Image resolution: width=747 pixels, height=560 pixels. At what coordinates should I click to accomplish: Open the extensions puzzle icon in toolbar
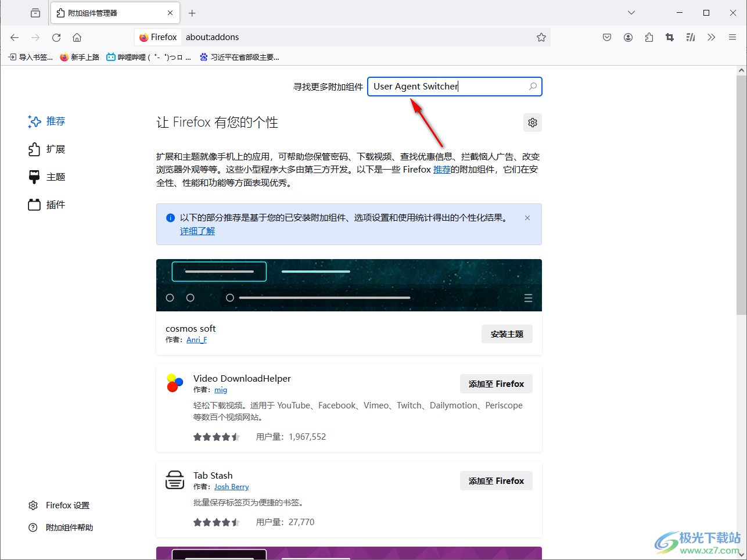pyautogui.click(x=649, y=37)
